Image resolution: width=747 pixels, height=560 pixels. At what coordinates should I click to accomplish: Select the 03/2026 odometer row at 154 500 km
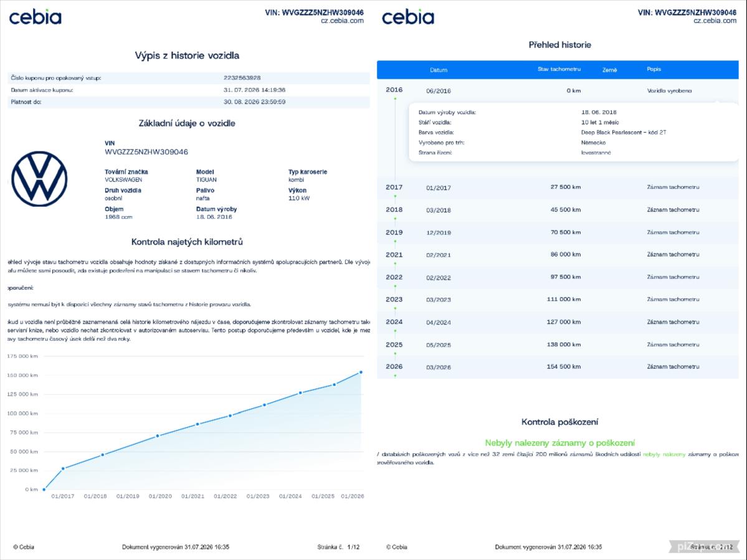click(558, 367)
